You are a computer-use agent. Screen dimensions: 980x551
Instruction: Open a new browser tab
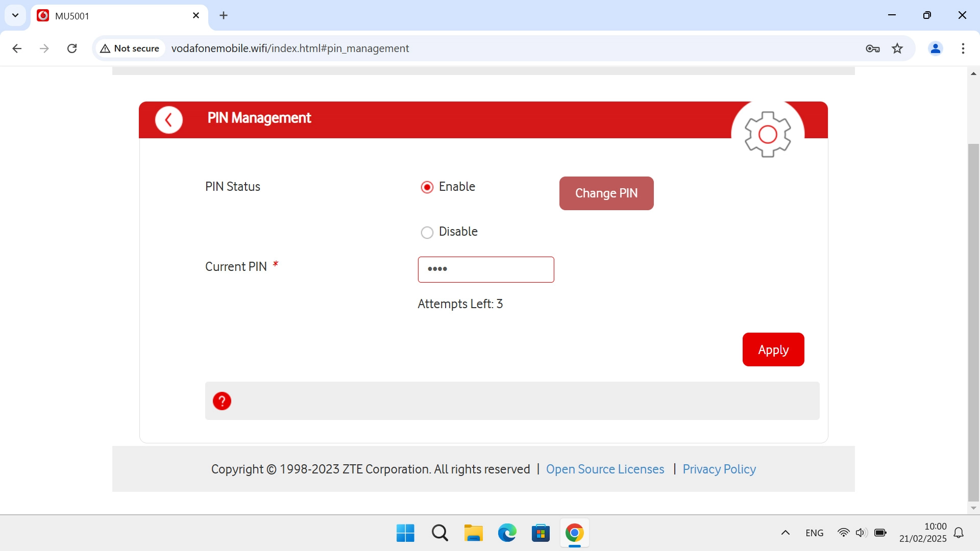[x=224, y=15]
